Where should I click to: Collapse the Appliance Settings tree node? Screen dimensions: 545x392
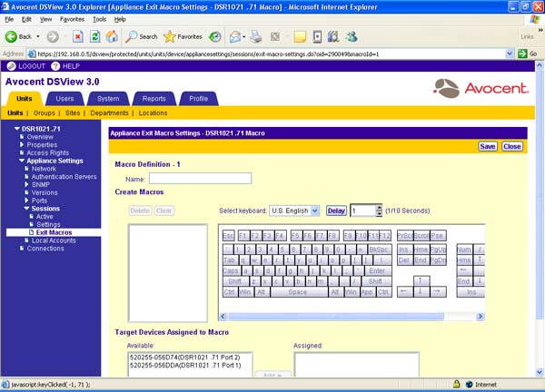(25, 161)
